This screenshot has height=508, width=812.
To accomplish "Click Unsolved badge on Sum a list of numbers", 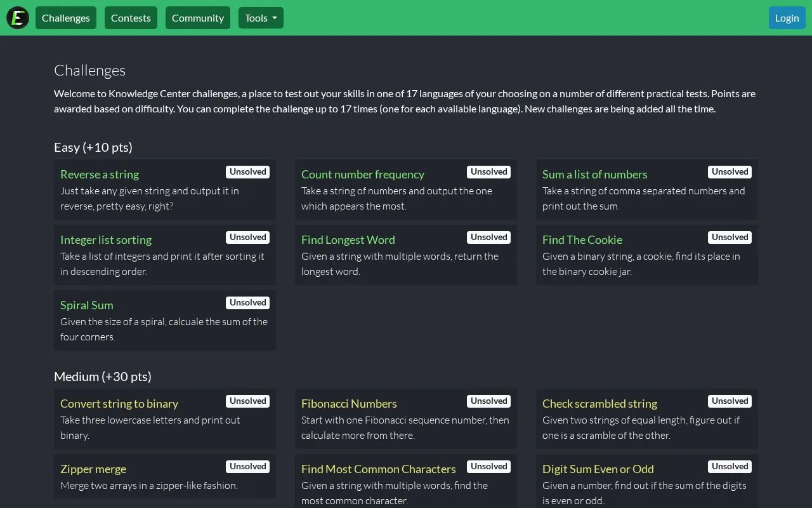I will (x=730, y=172).
